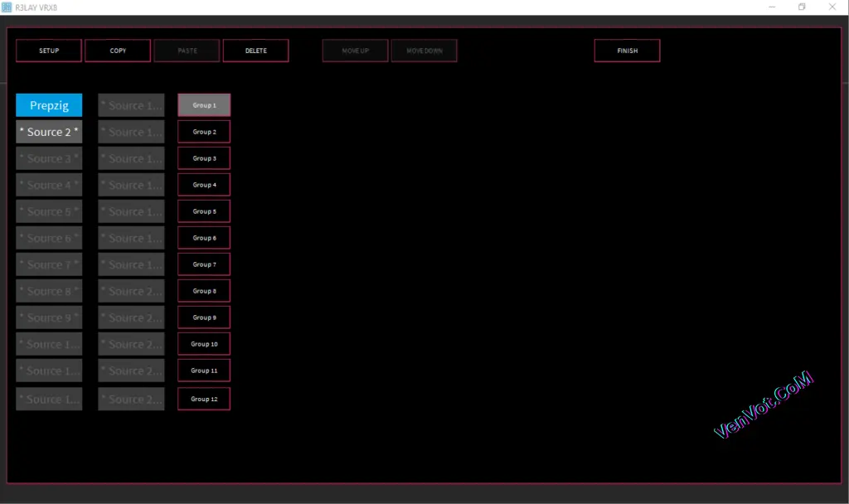
Task: Choose the Source 7 button
Action: (49, 264)
